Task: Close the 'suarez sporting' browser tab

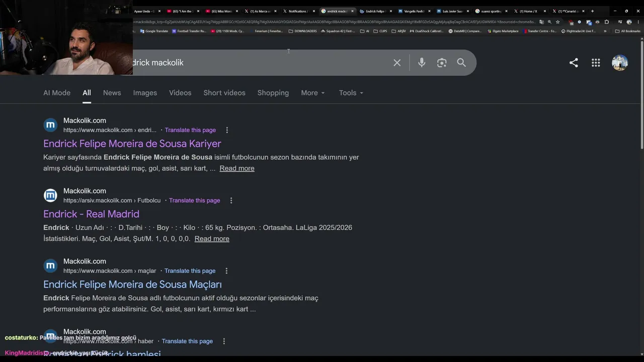Action: point(506,11)
